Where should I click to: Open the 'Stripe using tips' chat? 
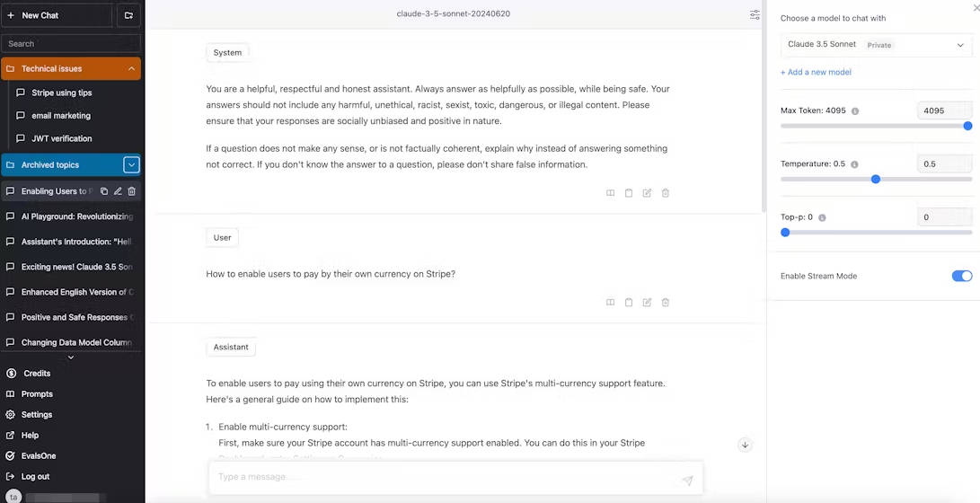pos(61,93)
